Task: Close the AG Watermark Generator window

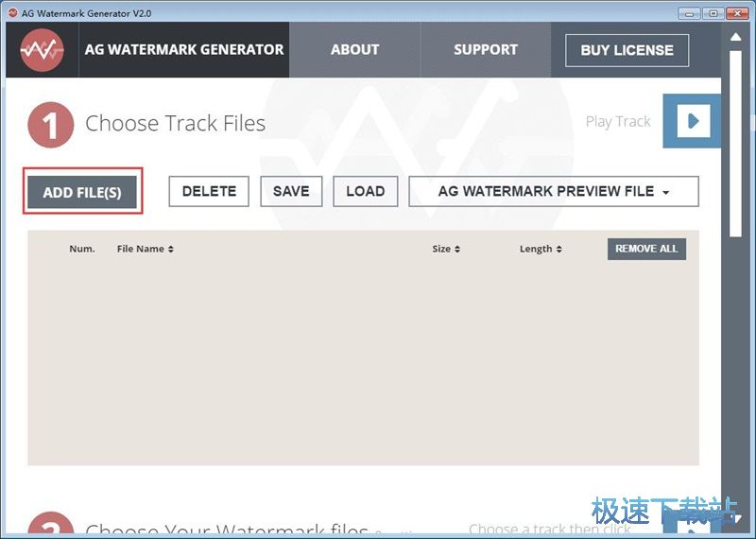Action: point(737,13)
